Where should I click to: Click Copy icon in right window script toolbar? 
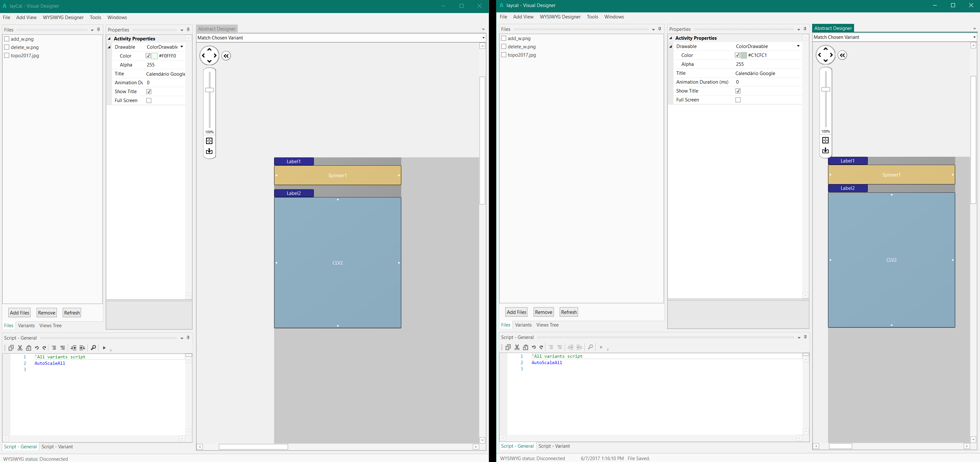[x=508, y=347]
